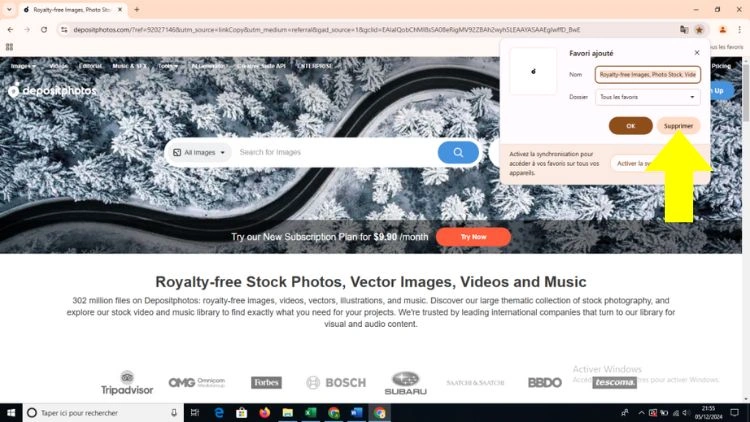750x422 pixels.
Task: Open a new tab with plus button
Action: [x=137, y=10]
